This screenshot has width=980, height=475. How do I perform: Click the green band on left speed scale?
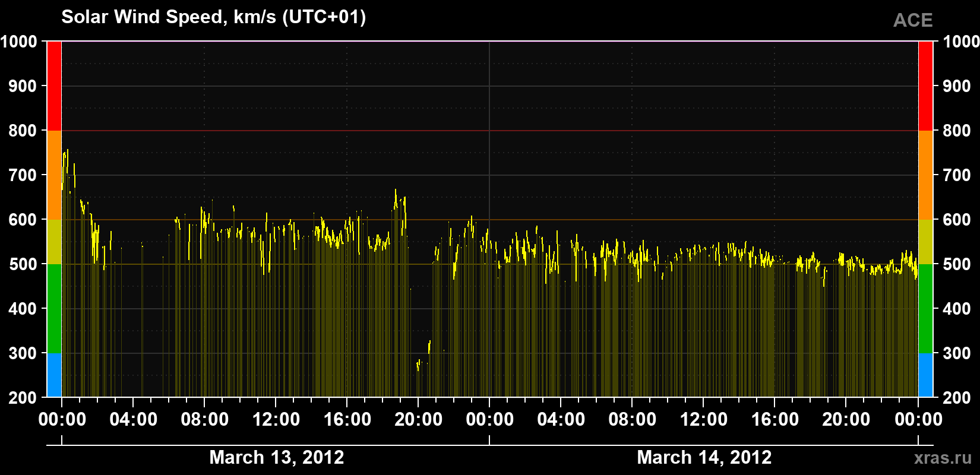[x=54, y=309]
